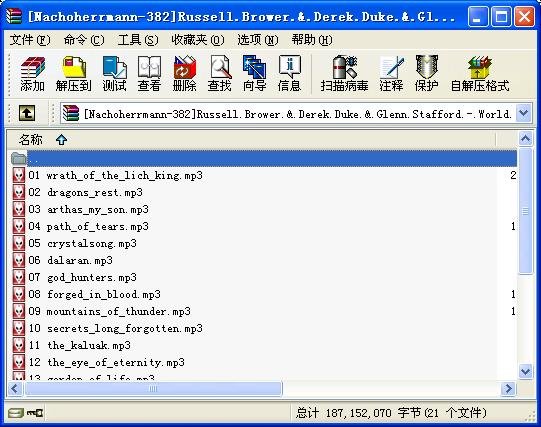
Task: Open the 收藏夹(O) menu
Action: 198,40
